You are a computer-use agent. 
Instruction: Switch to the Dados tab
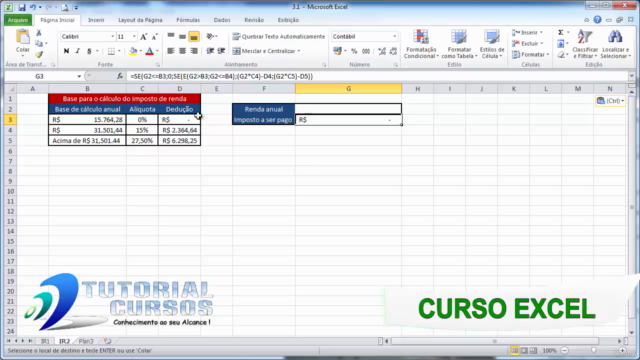pos(222,20)
